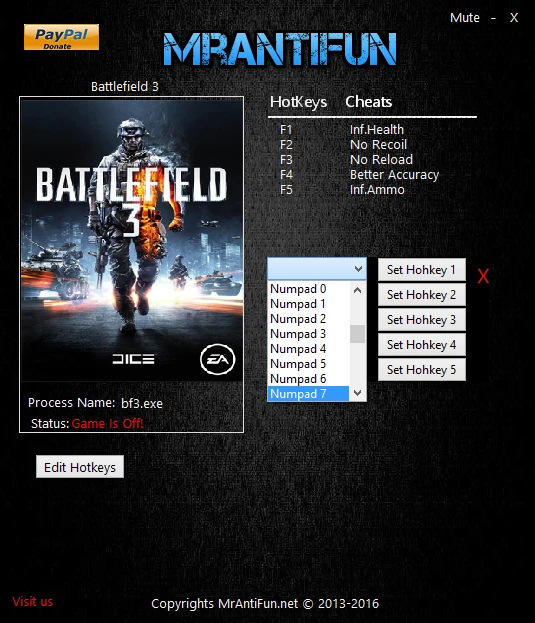Click the F1 hotkey text

[x=286, y=130]
